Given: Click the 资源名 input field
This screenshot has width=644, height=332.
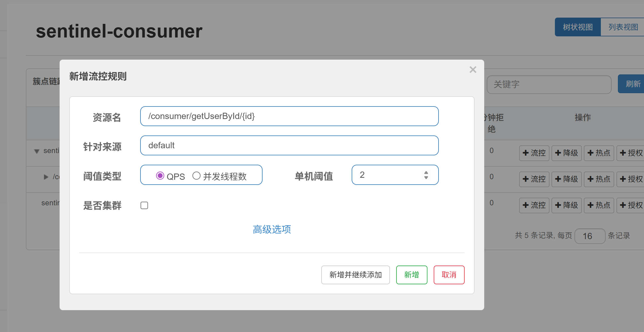Looking at the screenshot, I should (x=289, y=116).
